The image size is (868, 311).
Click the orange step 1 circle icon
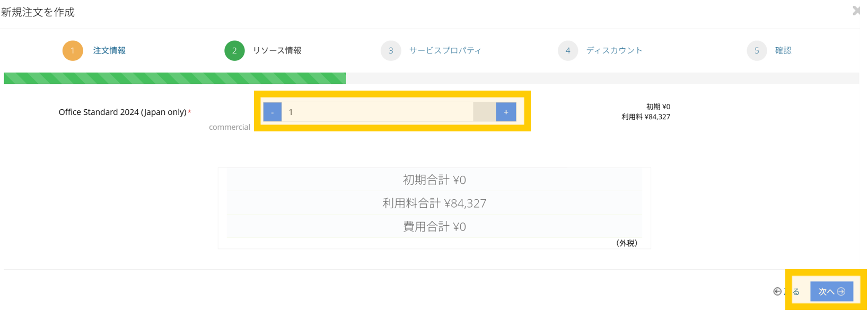click(x=73, y=50)
